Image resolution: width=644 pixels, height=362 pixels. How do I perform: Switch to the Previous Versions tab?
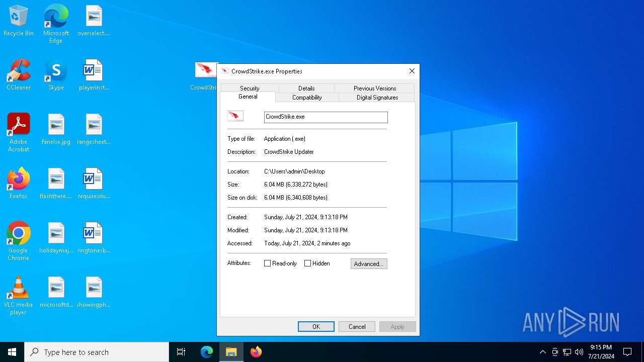(375, 88)
